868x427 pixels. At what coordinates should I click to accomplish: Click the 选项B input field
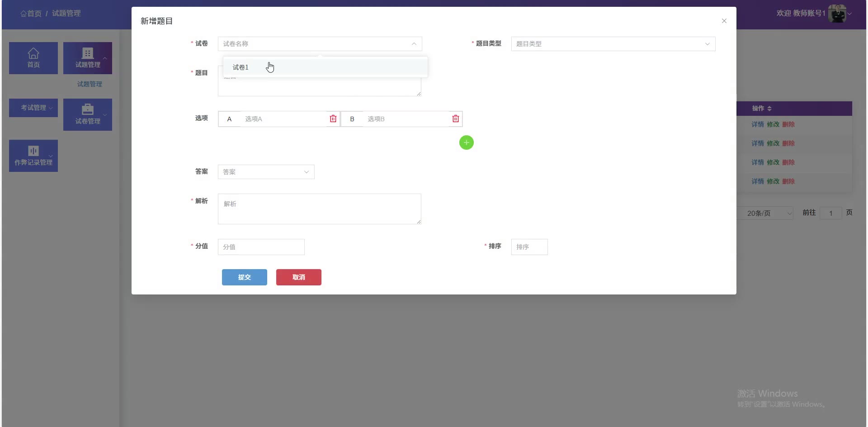click(x=405, y=119)
